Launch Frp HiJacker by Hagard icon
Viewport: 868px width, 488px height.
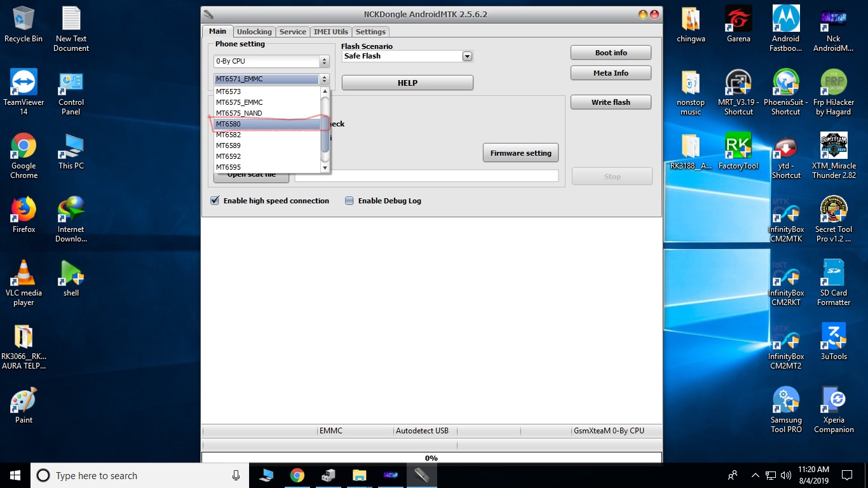[x=834, y=92]
